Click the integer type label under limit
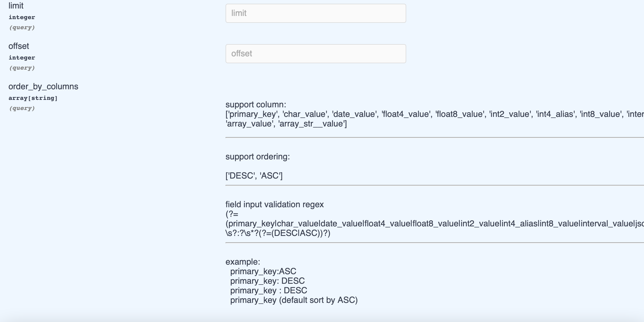Image resolution: width=644 pixels, height=322 pixels. [x=22, y=17]
